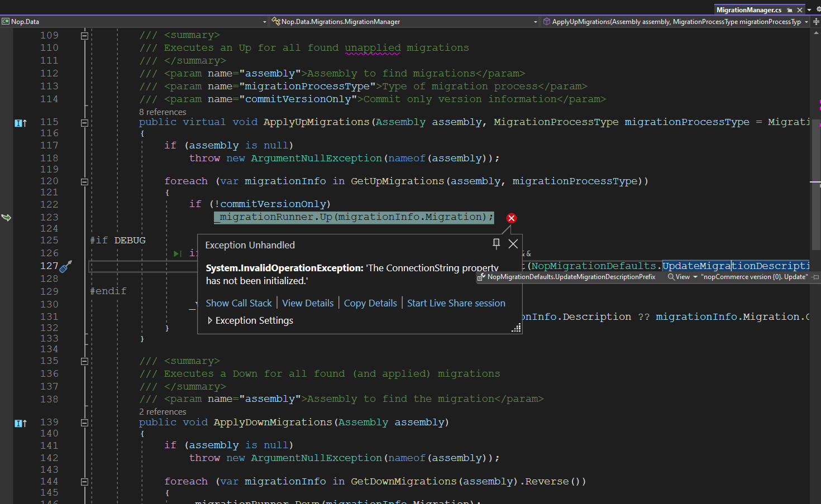
Task: Open the Visual Studio settings gear icon
Action: (x=818, y=9)
